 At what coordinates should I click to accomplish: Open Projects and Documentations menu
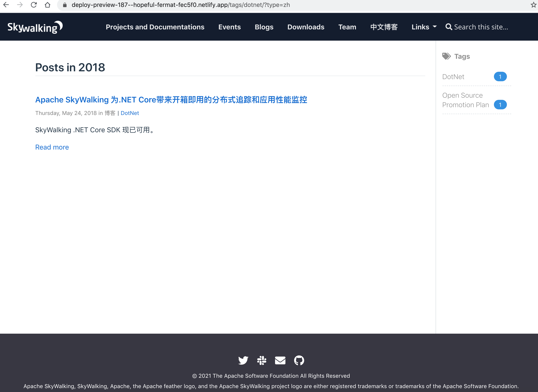click(155, 27)
